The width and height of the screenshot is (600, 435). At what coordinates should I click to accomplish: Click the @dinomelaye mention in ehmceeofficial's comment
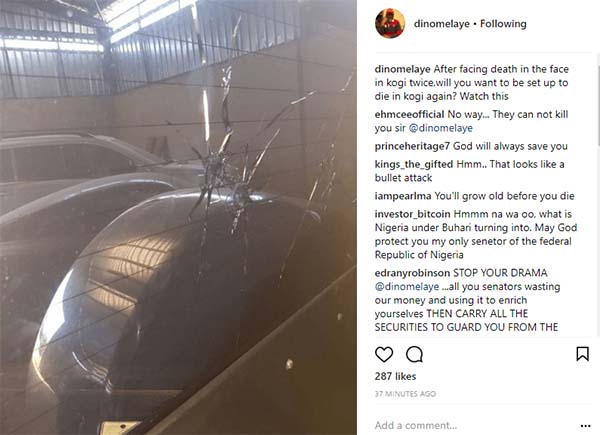tap(440, 128)
